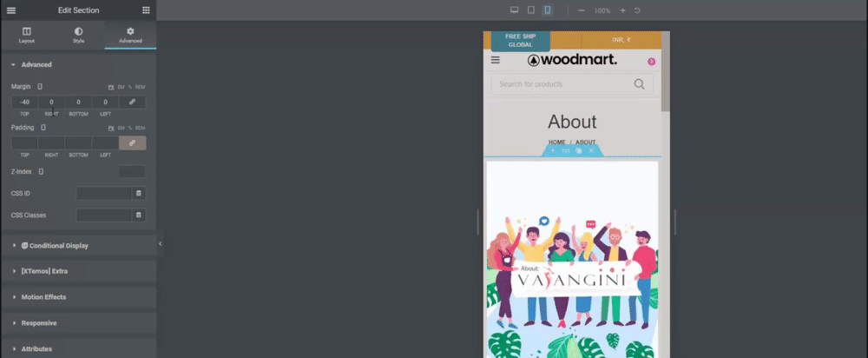The width and height of the screenshot is (868, 358).
Task: Expand the Responsive section
Action: tap(79, 323)
